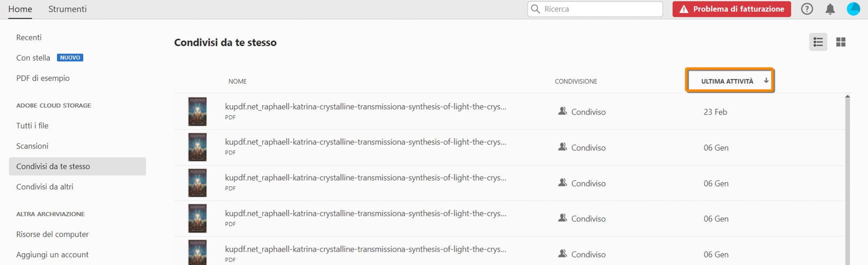The height and width of the screenshot is (265, 868).
Task: Sort by Ultima Attività arrow
Action: (766, 80)
